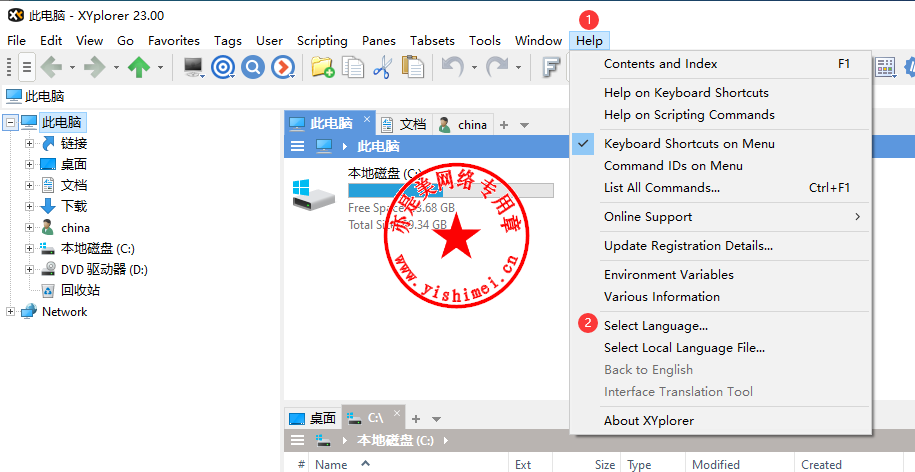This screenshot has width=915, height=472.
Task: Close the C:\ tab in bottom pane
Action: point(397,413)
